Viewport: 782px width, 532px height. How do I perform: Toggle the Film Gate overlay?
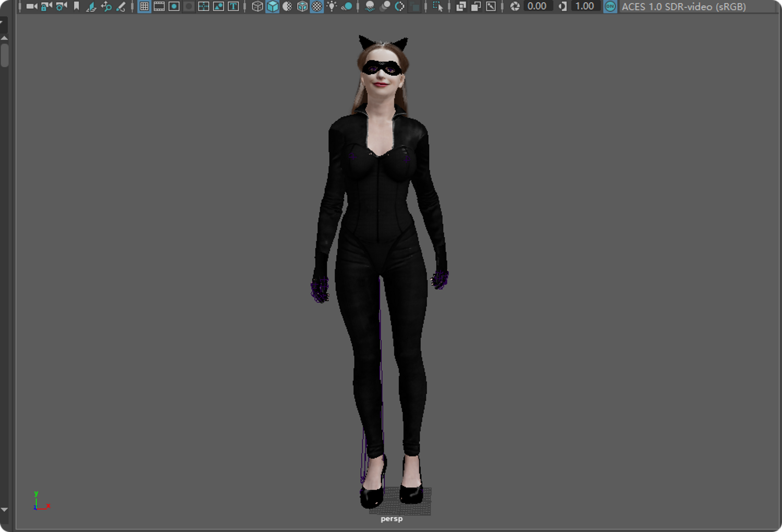pyautogui.click(x=159, y=6)
